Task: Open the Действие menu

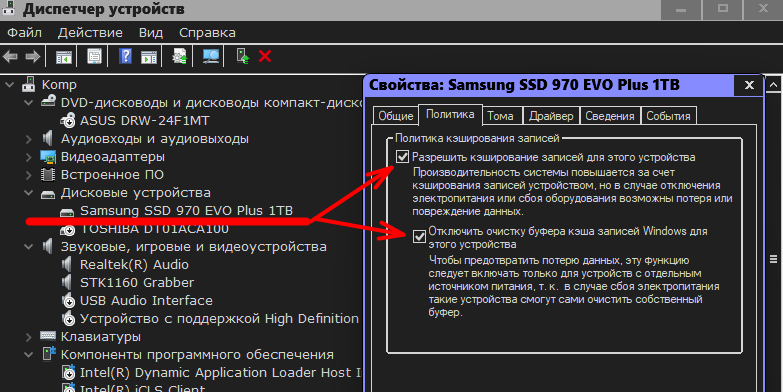Action: click(x=90, y=33)
